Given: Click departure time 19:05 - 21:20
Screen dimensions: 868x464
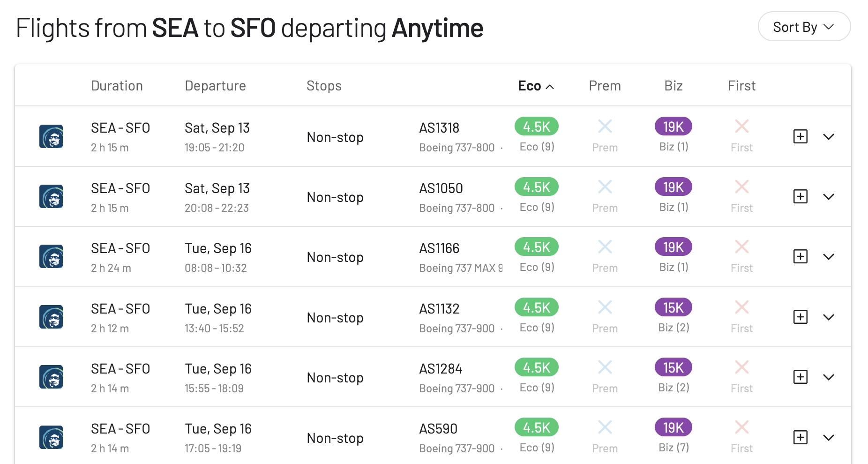Looking at the screenshot, I should click(215, 148).
